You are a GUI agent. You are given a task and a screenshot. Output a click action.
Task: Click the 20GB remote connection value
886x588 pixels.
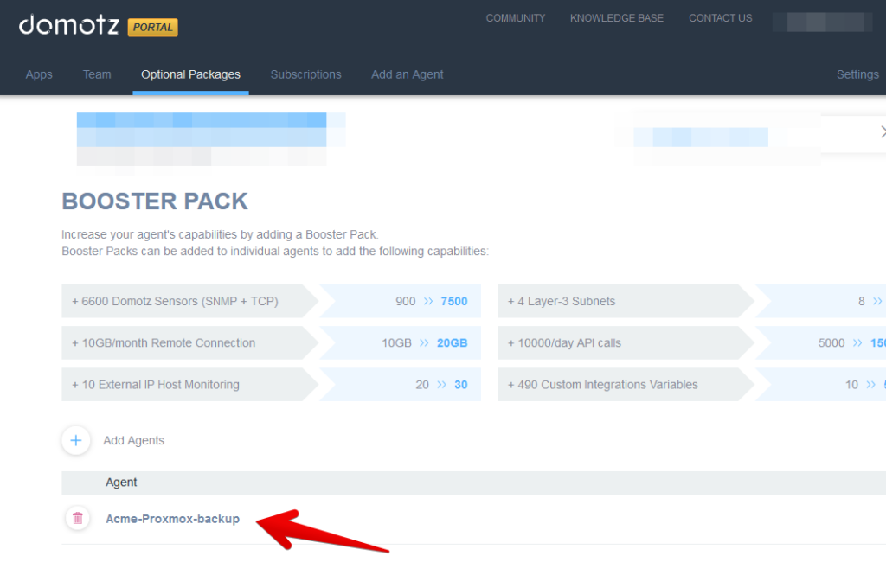tap(452, 343)
